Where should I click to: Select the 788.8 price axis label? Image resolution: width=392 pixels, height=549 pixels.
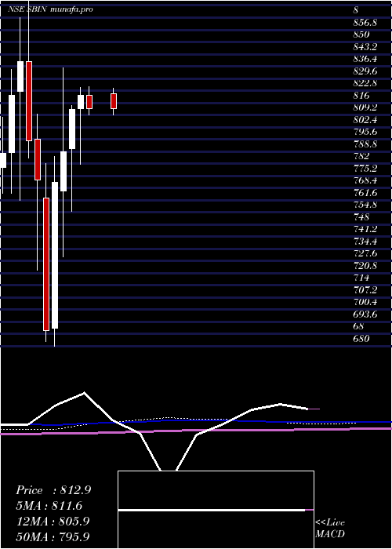tap(365, 144)
